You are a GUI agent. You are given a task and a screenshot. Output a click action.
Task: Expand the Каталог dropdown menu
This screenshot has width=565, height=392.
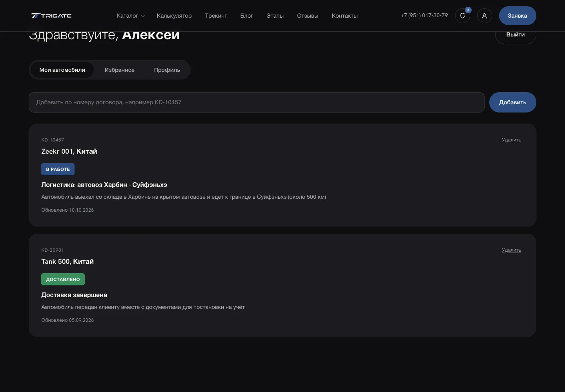(x=131, y=16)
